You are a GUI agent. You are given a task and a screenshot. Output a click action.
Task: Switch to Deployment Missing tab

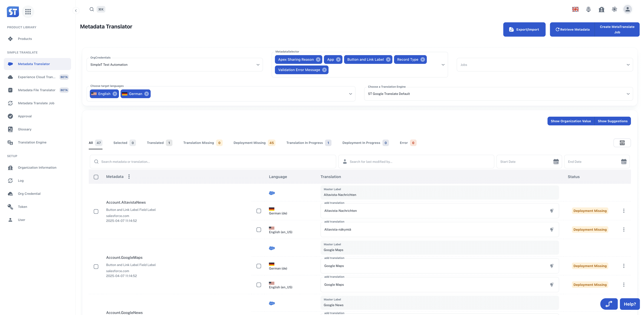tap(254, 143)
